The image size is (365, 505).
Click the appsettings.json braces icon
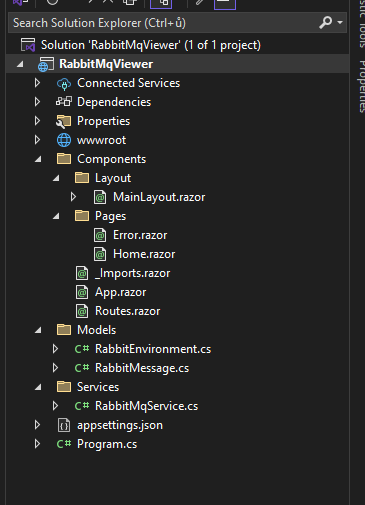pyautogui.click(x=64, y=425)
